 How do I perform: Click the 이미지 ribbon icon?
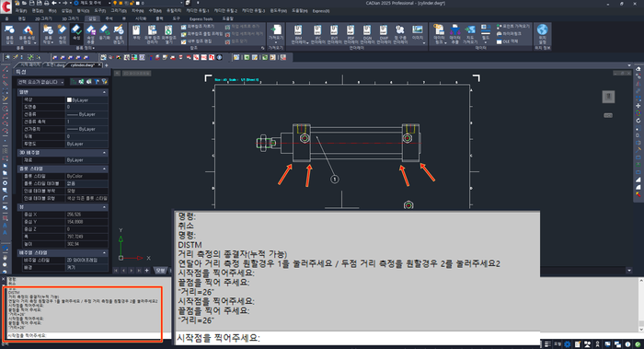[x=418, y=32]
